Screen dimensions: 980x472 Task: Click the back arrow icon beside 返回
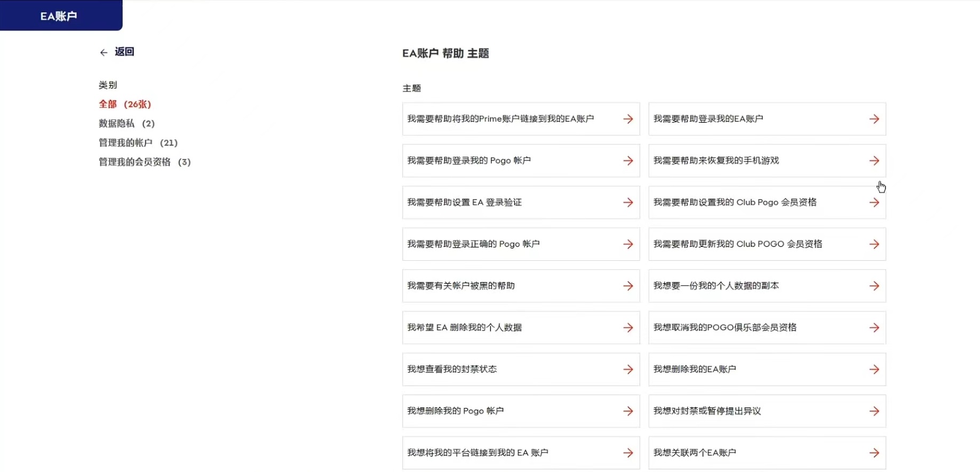tap(103, 52)
